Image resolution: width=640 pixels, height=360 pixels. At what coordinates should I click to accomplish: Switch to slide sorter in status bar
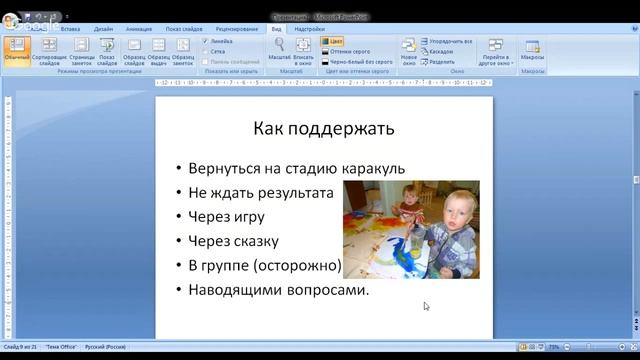point(532,347)
